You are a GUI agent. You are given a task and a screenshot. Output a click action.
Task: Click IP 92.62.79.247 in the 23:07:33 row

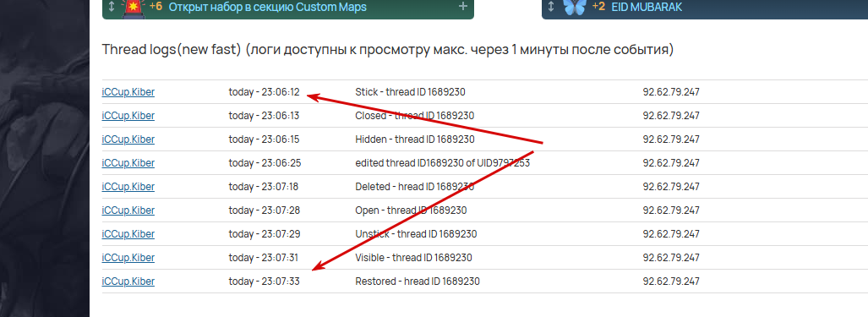[671, 281]
